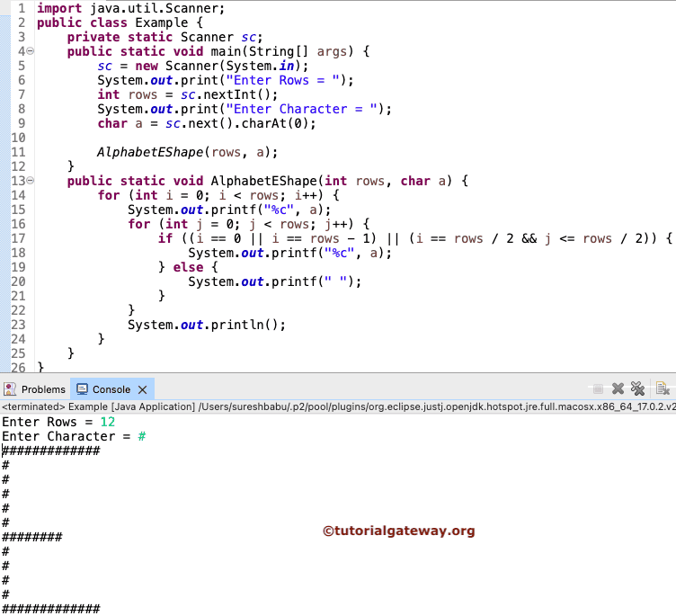
Task: Click the entered rows value 12 in console
Action: click(x=107, y=422)
